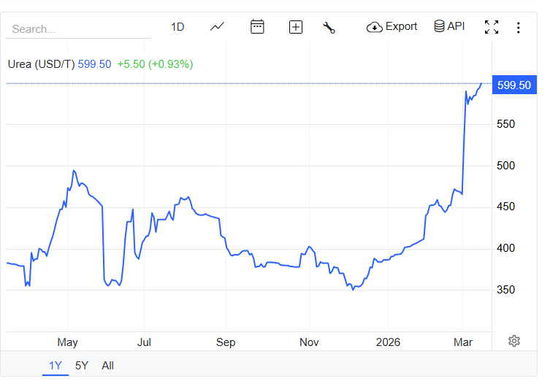Click the May label on time axis

point(67,342)
